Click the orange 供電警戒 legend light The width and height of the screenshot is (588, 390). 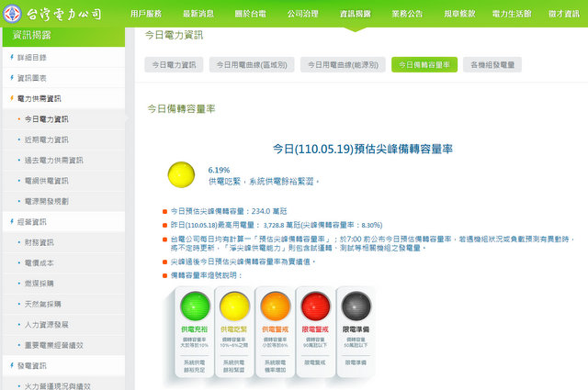(x=276, y=306)
